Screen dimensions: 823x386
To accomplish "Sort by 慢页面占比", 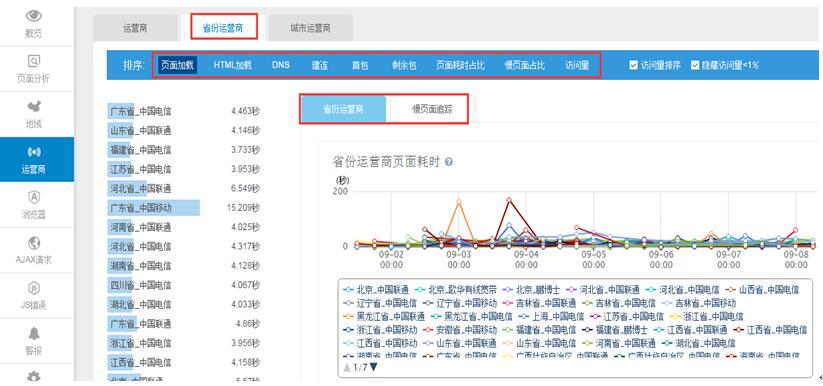I will point(524,66).
